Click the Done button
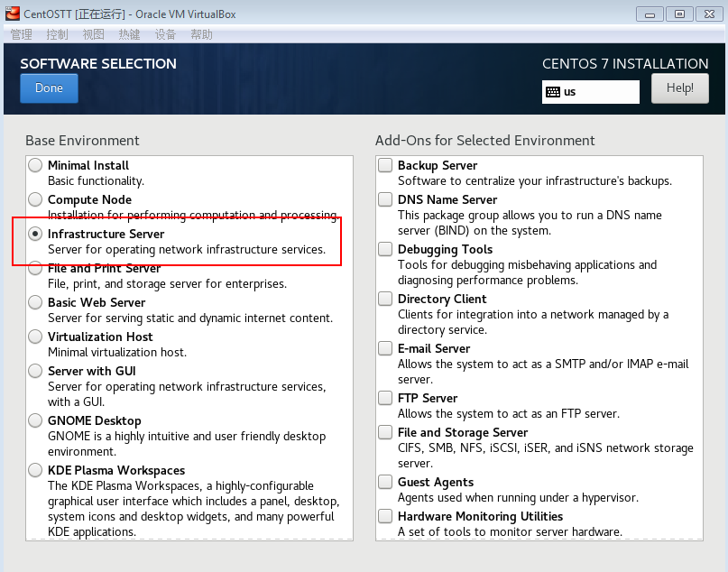The image size is (728, 572). coord(49,88)
